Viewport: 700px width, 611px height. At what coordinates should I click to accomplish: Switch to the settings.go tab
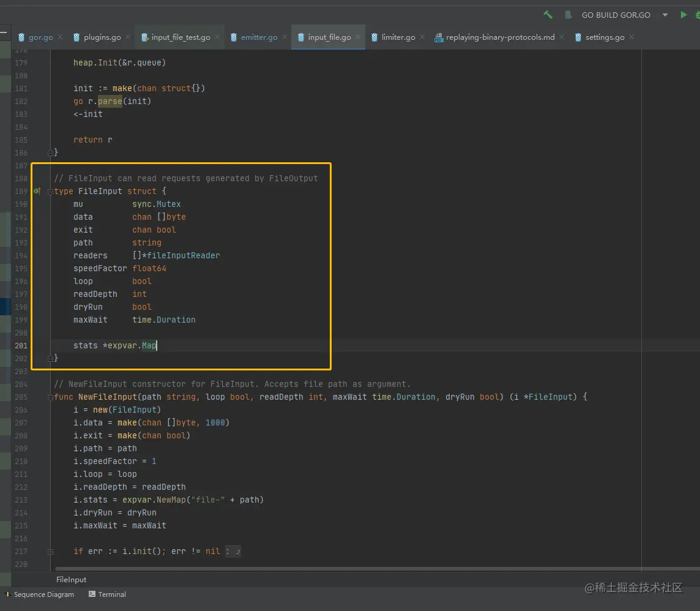point(605,37)
